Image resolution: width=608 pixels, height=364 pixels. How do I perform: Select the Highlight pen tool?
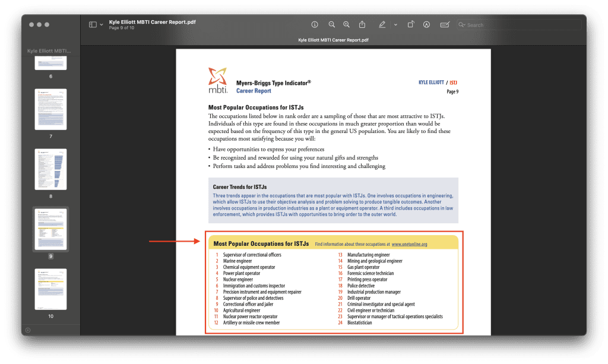coord(382,25)
